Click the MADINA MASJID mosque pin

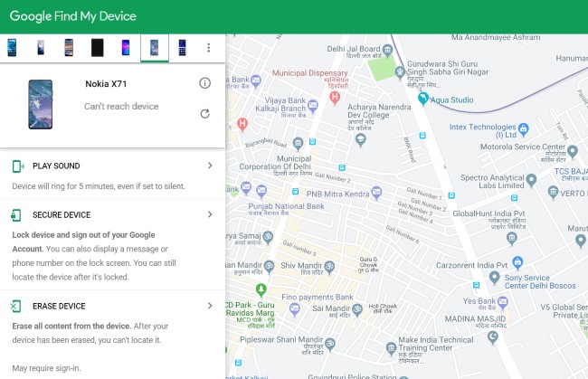tap(492, 337)
